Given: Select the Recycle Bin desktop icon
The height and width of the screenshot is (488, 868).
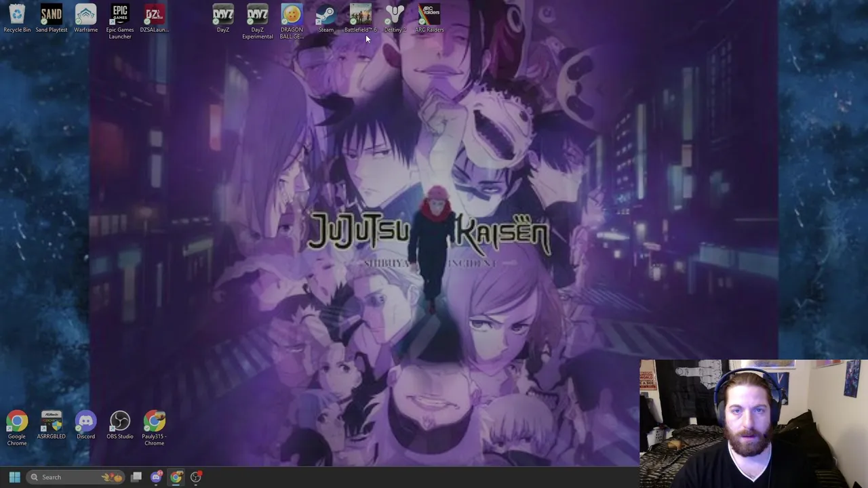Looking at the screenshot, I should tap(17, 18).
